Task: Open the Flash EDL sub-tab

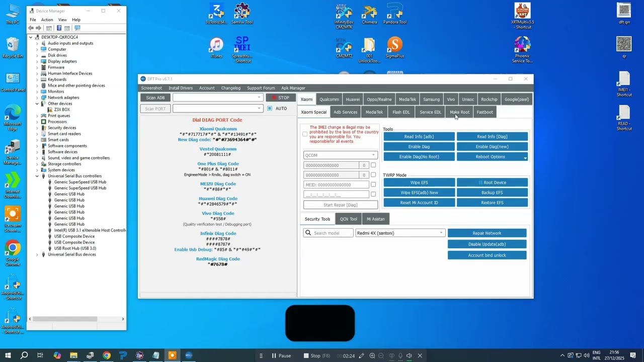Action: tap(401, 112)
